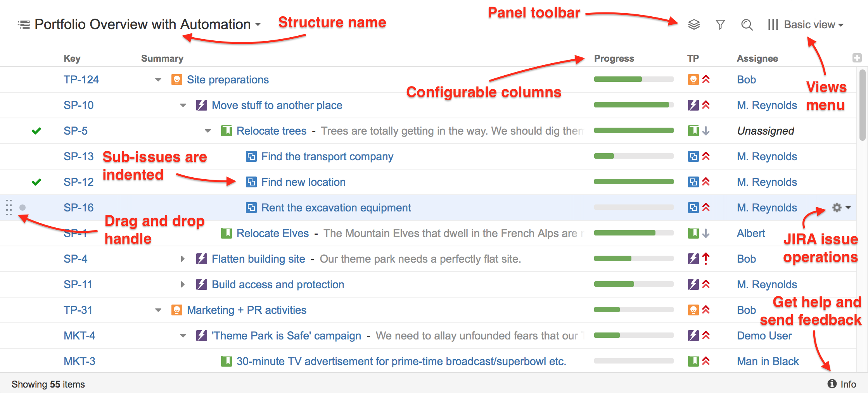Viewport: 868px width, 393px height.
Task: Click the filter icon in the panel toolbar
Action: (x=720, y=24)
